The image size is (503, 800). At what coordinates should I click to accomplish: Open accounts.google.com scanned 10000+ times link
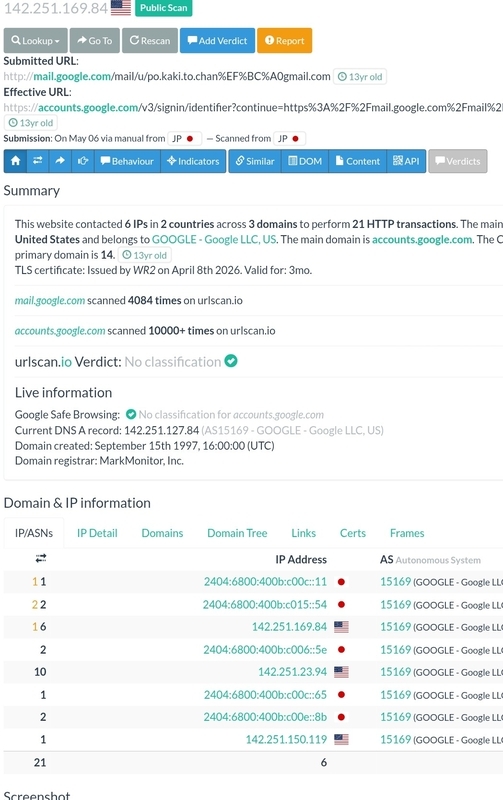60,331
